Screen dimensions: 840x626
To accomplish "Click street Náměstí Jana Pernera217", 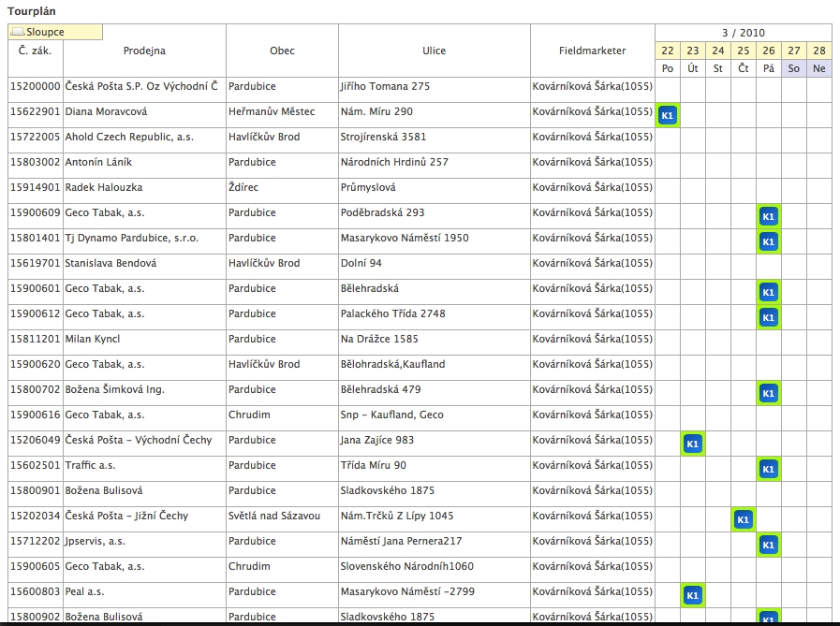I will coord(401,541).
